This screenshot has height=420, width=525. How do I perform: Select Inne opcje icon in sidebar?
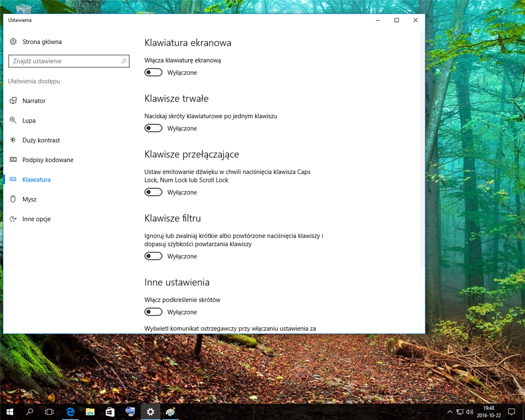(x=13, y=218)
